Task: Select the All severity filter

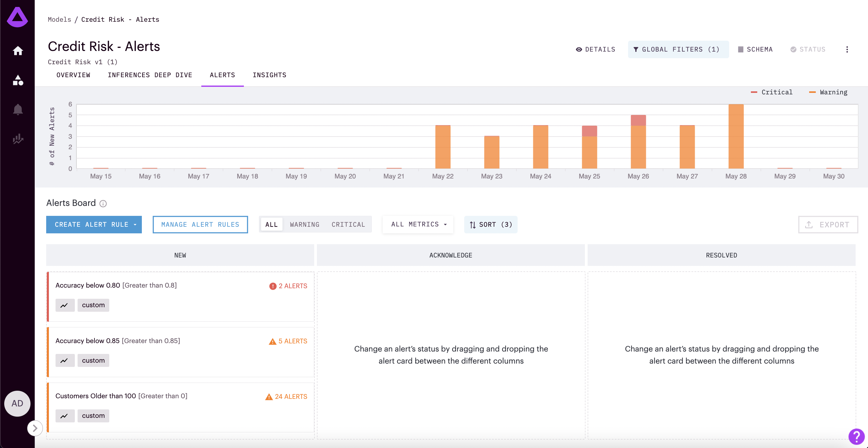Action: [271, 225]
